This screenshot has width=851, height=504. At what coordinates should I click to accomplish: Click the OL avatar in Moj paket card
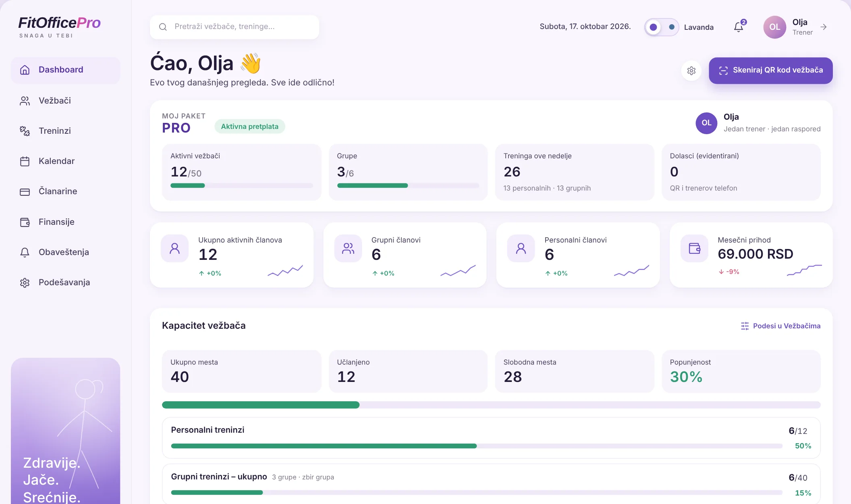point(706,123)
